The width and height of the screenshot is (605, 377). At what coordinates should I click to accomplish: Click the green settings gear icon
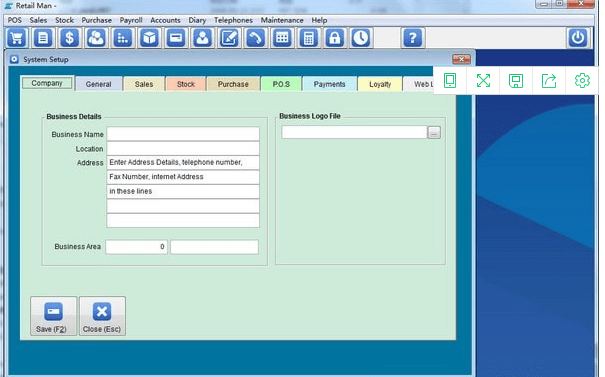tap(582, 80)
